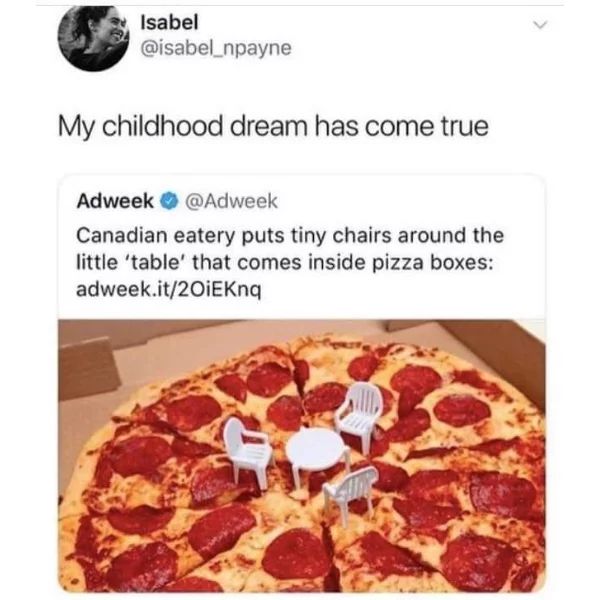This screenshot has height=600, width=600.
Task: Click the tiny white table in photo
Action: pos(318,455)
